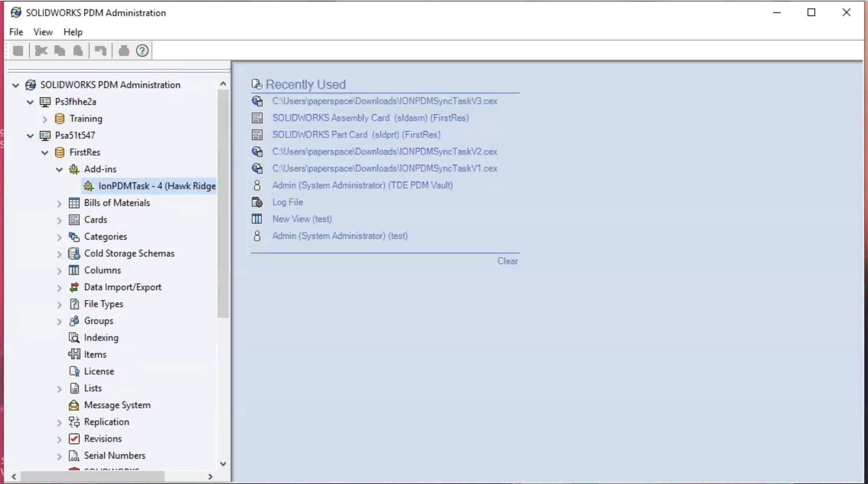
Task: Open Help via question mark toolbar icon
Action: click(x=142, y=51)
